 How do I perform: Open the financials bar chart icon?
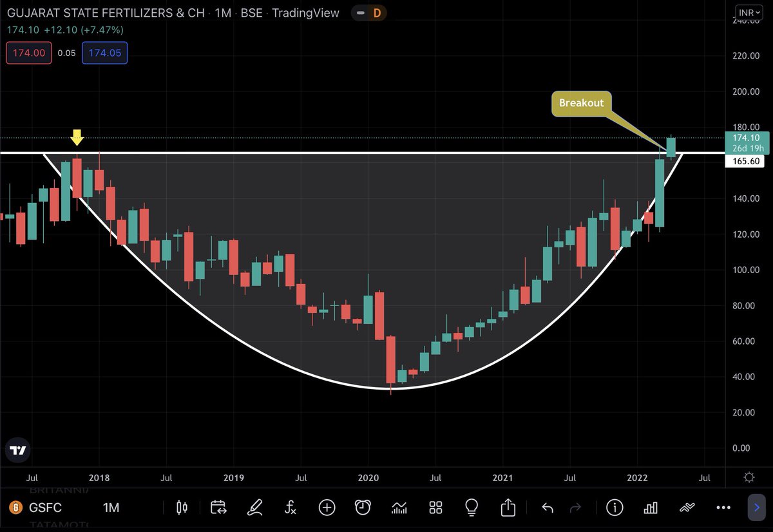651,508
